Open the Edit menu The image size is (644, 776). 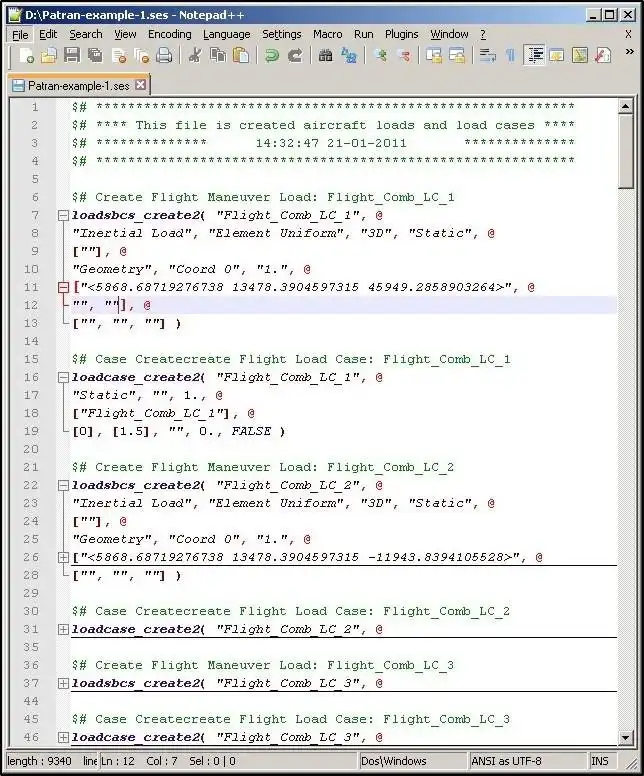coord(48,35)
